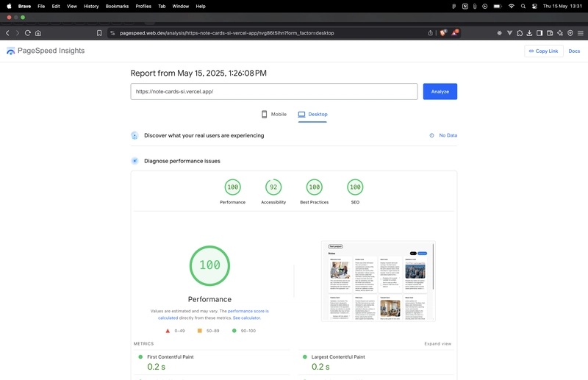Image resolution: width=588 pixels, height=380 pixels.
Task: Open the Brave hamburger main menu
Action: pyautogui.click(x=581, y=33)
